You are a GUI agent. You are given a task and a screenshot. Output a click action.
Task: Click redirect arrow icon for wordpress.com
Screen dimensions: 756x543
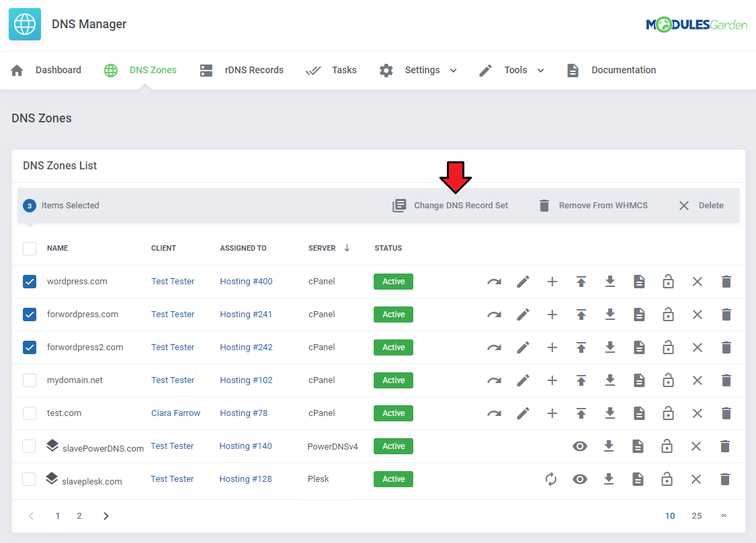(x=494, y=282)
